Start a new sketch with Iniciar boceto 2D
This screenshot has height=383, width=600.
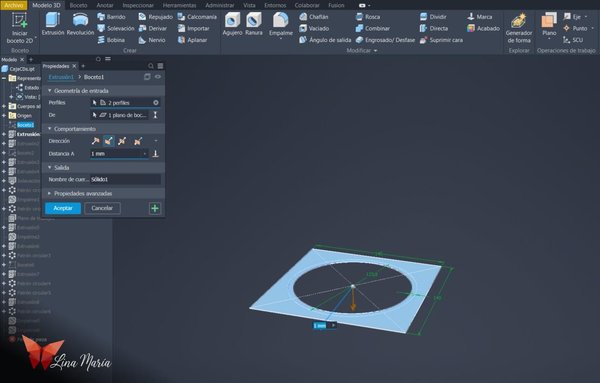(20, 28)
